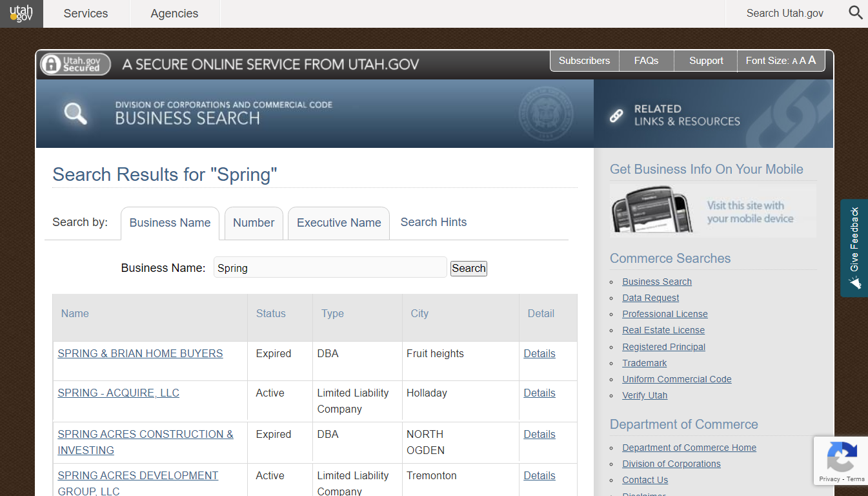Click the Business Name input field

pyautogui.click(x=330, y=267)
